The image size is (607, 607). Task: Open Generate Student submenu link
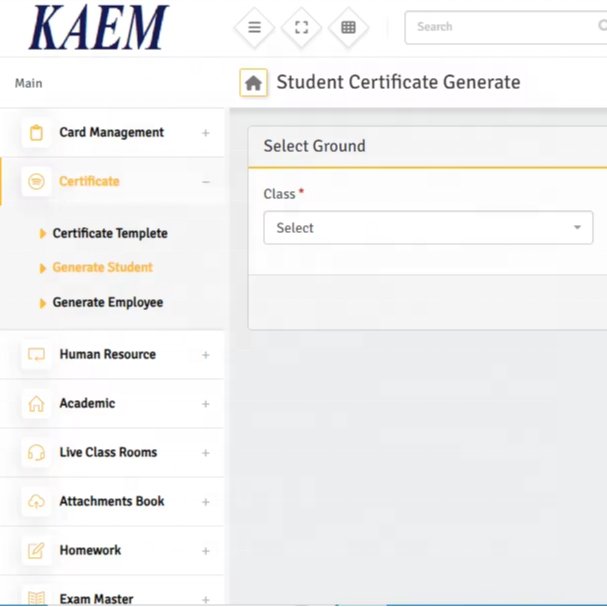[102, 268]
